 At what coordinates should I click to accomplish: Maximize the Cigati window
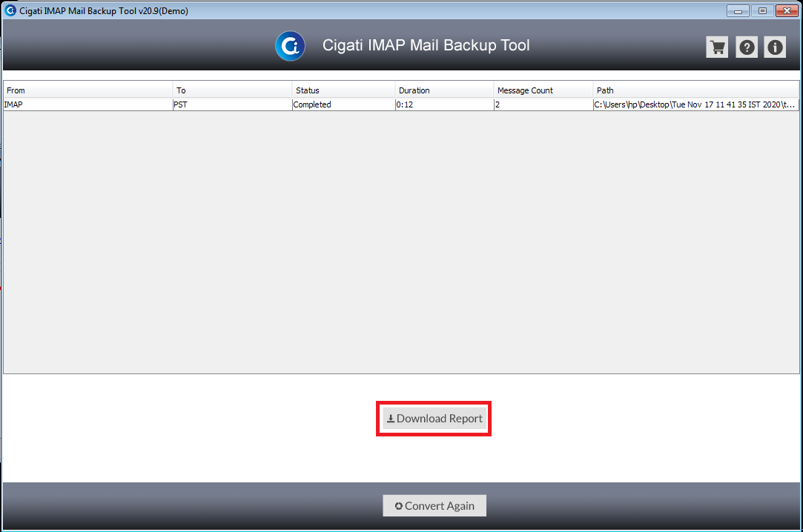click(x=762, y=10)
